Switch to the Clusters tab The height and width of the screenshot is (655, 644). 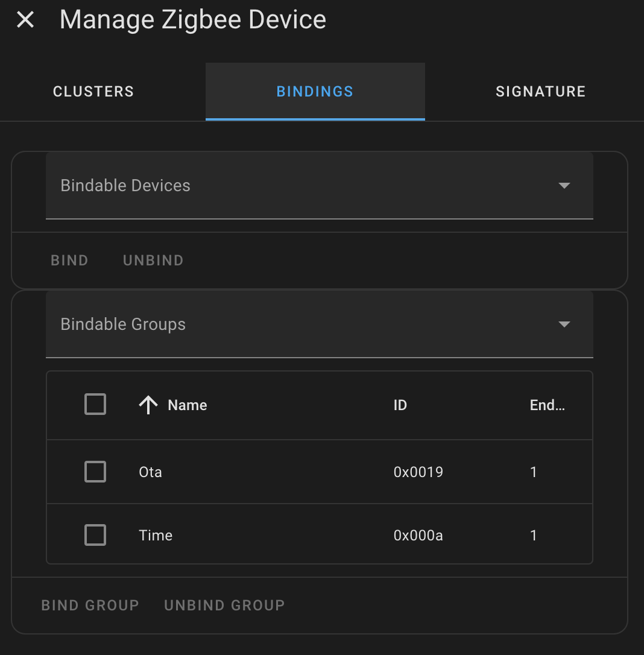point(93,92)
